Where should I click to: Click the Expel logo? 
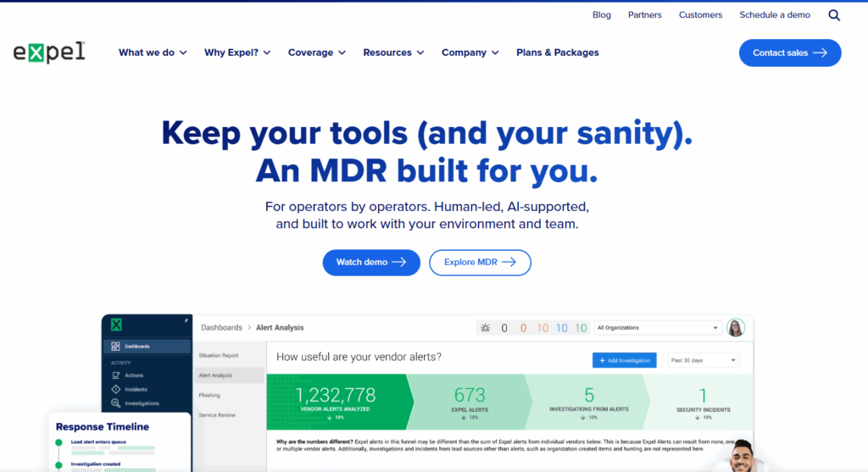pos(49,53)
